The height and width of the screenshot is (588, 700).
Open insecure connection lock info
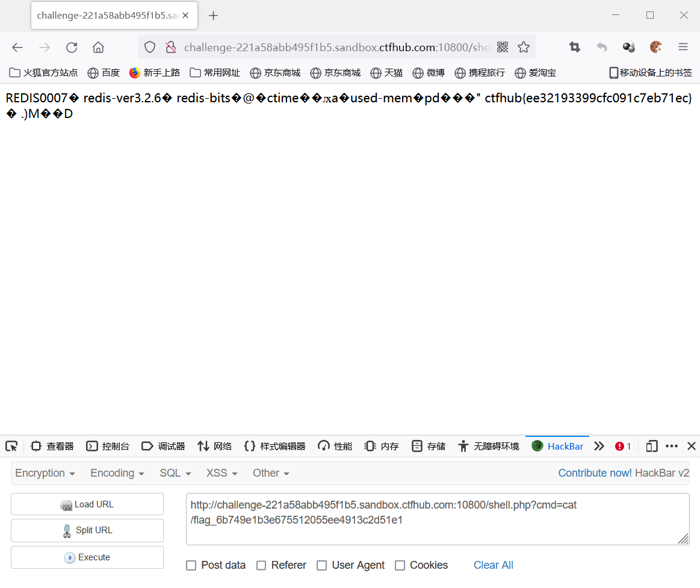(170, 48)
